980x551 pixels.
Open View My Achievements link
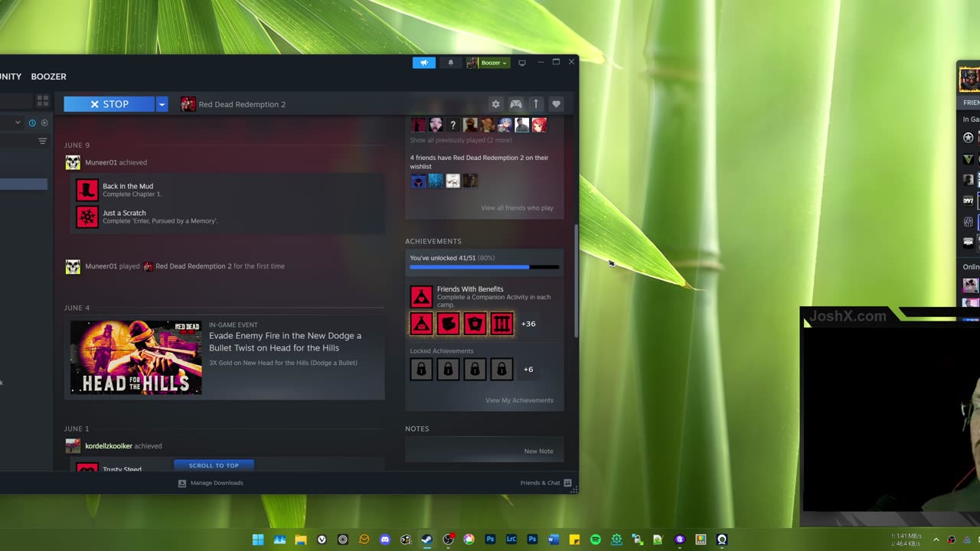(x=519, y=400)
